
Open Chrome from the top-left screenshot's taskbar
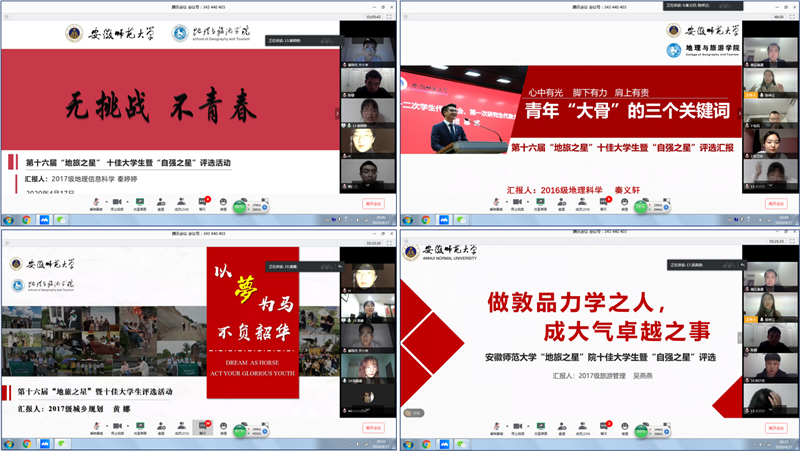pos(26,219)
